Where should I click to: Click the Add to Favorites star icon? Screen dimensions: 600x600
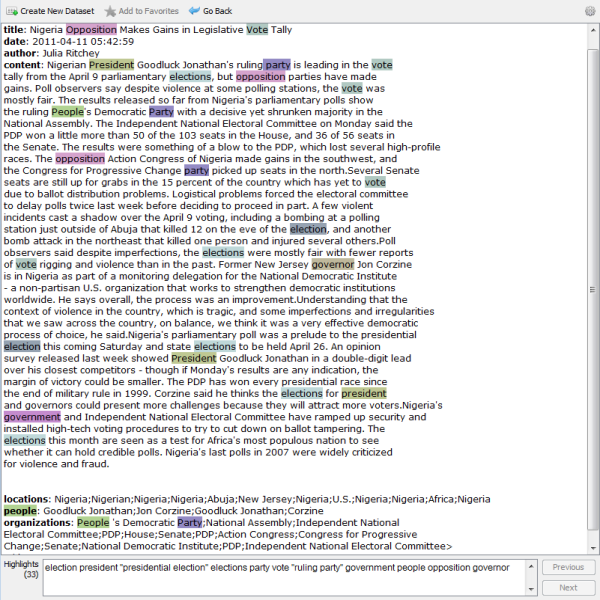coord(110,11)
